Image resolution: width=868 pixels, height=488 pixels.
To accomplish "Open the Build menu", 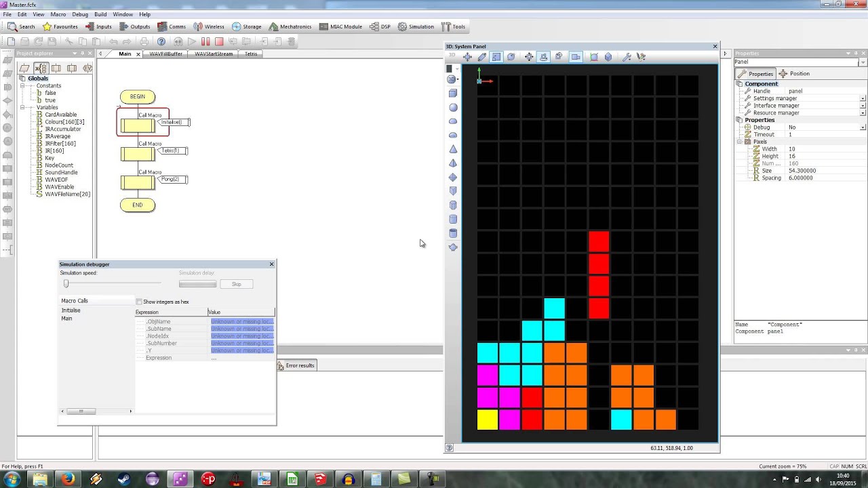I will tap(100, 14).
